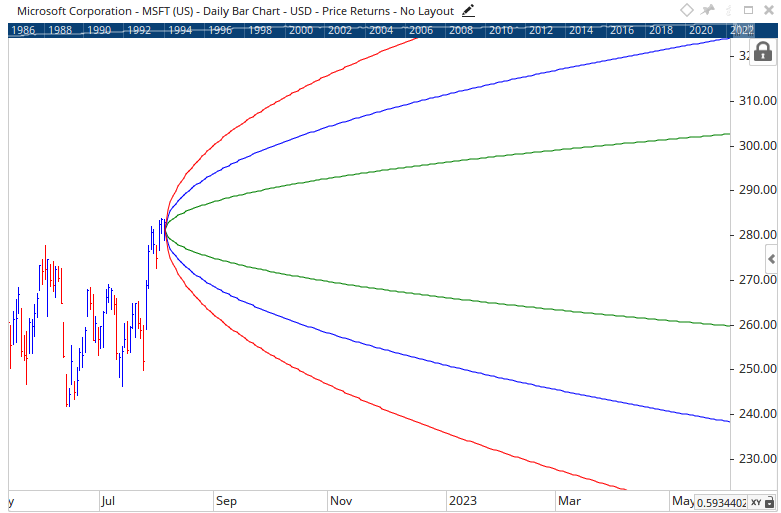
Task: Select 2020 on the year navigator bar
Action: pyautogui.click(x=701, y=30)
